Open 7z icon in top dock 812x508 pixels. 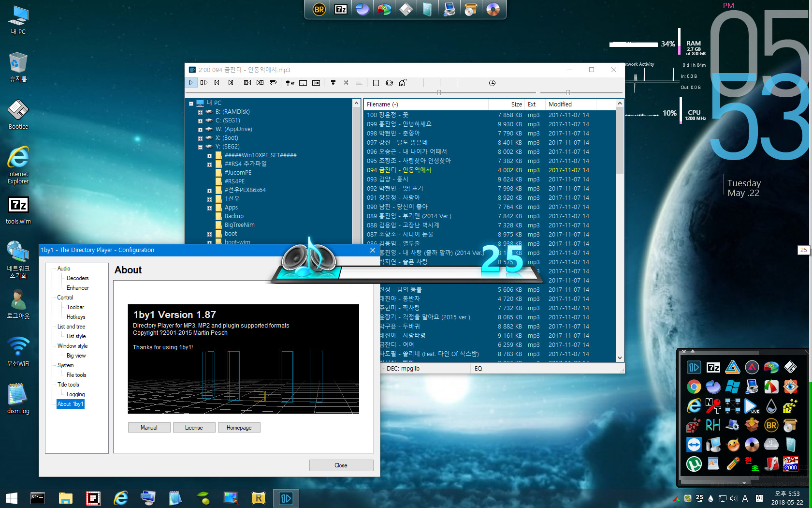pyautogui.click(x=341, y=9)
